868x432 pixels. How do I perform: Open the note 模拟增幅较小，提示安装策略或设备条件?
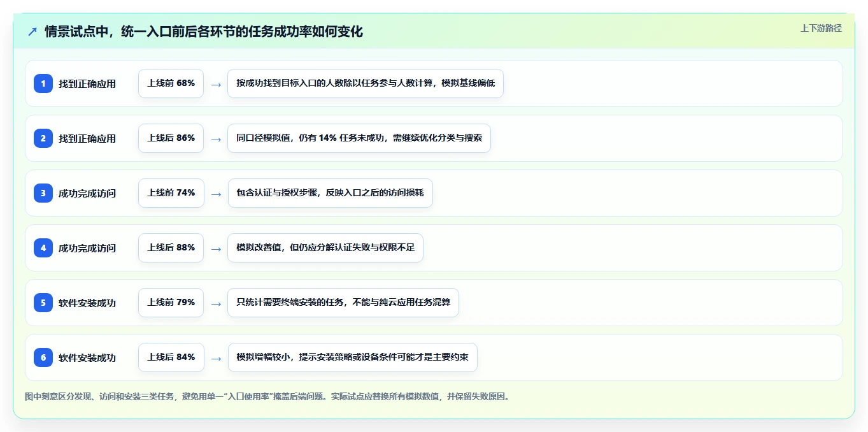click(x=352, y=357)
